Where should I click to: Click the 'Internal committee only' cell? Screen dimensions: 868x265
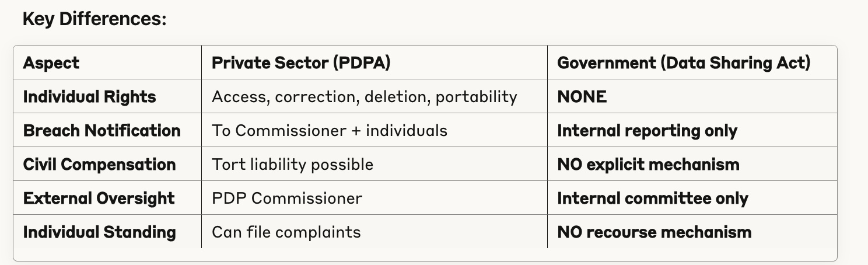pos(652,198)
